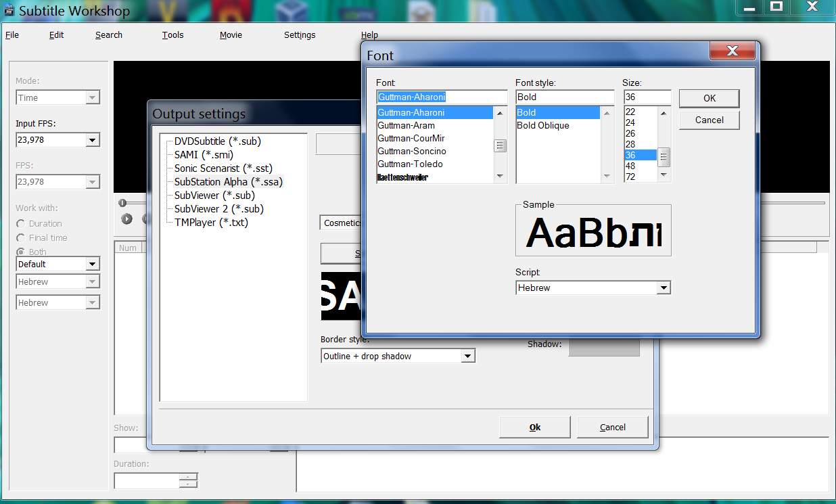Click the size list scroll down arrow
This screenshot has height=504, width=836.
tap(664, 176)
